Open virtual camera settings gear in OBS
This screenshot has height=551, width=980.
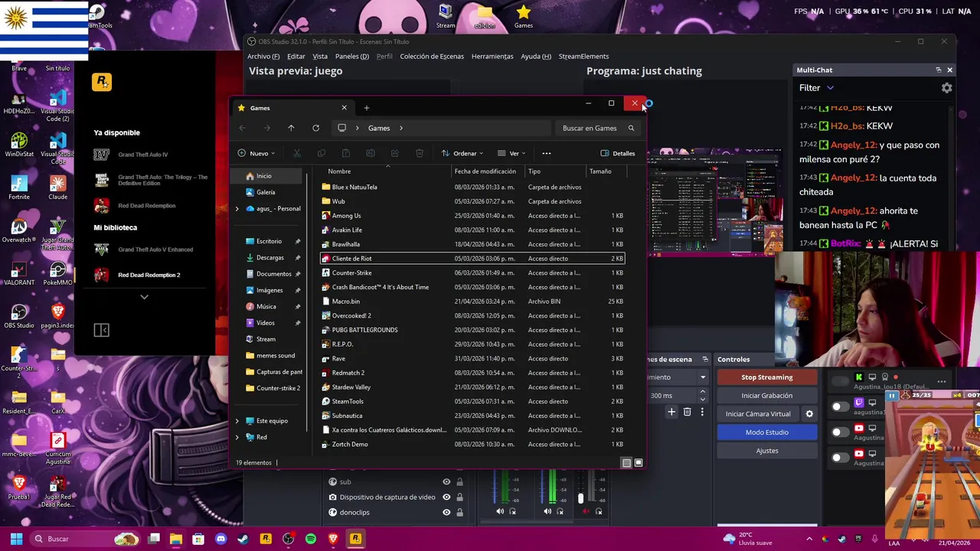[x=809, y=414]
